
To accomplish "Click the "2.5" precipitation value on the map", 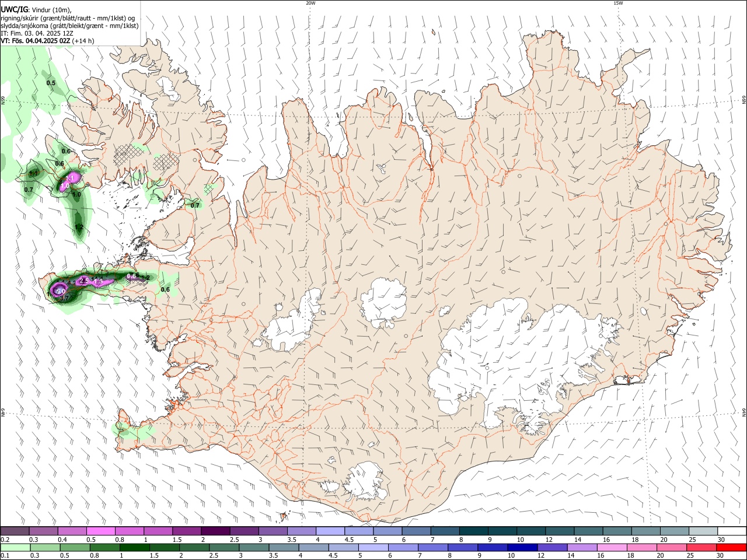I will (x=84, y=281).
